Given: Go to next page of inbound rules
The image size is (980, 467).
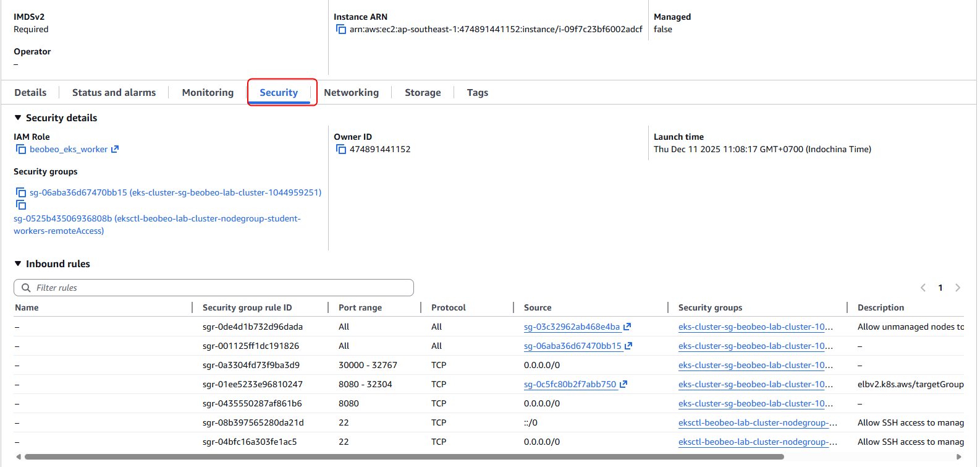Looking at the screenshot, I should pyautogui.click(x=958, y=288).
